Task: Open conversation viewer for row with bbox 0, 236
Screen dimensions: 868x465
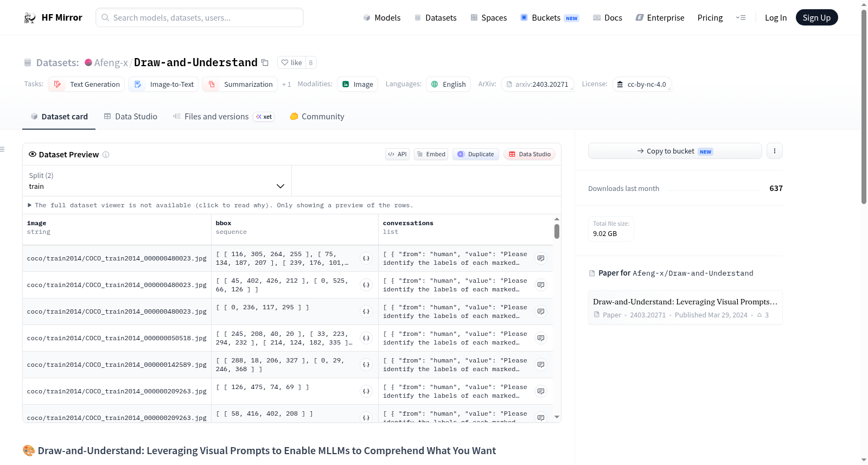Action: [x=541, y=311]
